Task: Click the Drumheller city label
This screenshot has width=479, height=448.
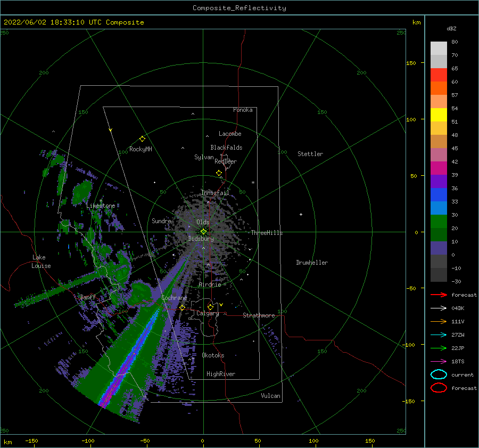Action: point(312,263)
